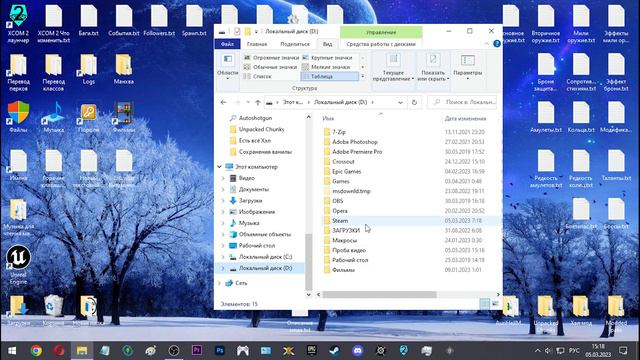Open the Области panes dropdown
Image resolution: width=640 pixels, height=360 pixels.
(x=227, y=67)
